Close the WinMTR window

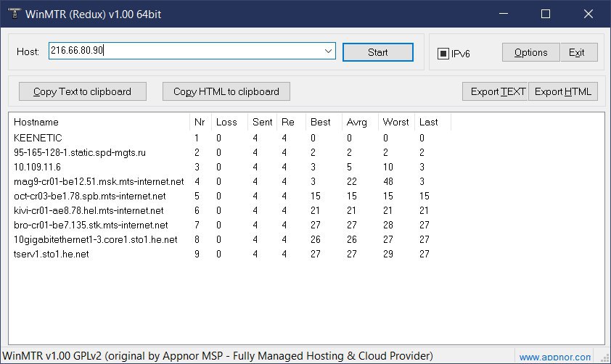pos(588,14)
